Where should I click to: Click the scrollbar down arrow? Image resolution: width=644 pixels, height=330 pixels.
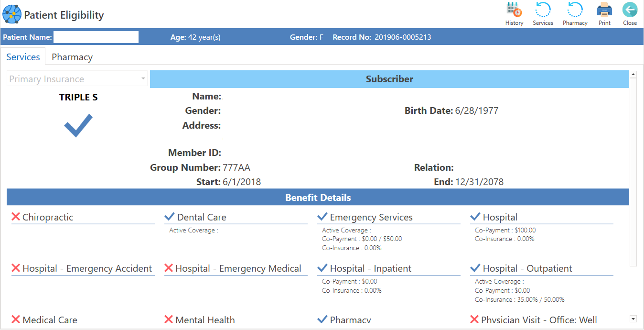pyautogui.click(x=633, y=319)
